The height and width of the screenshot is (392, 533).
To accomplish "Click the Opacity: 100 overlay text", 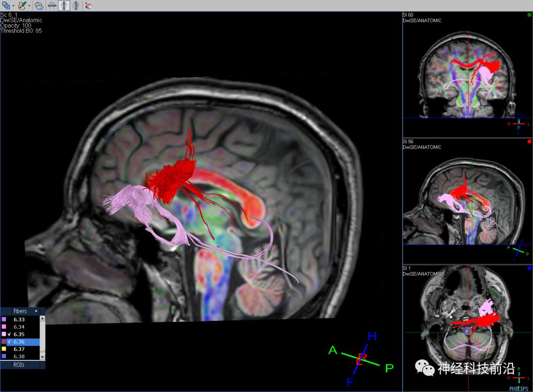I will point(16,26).
